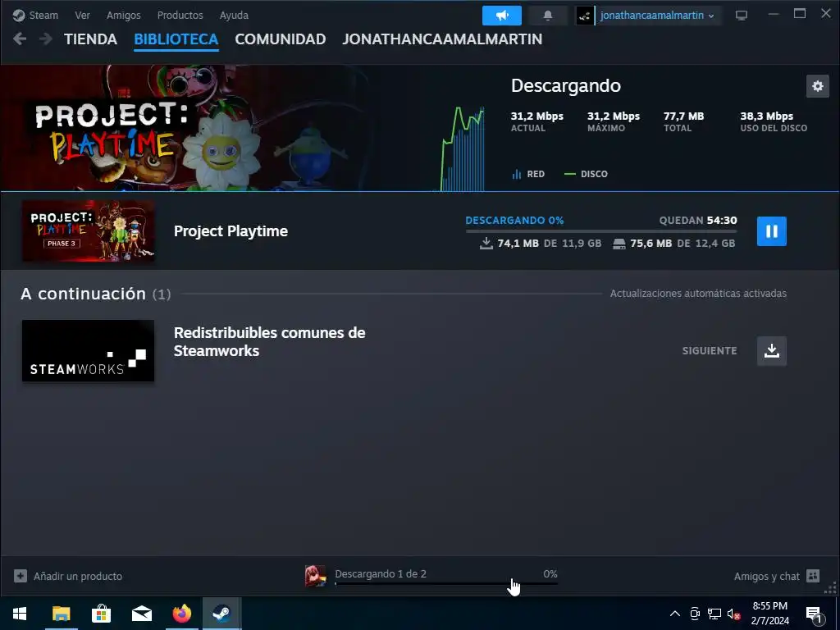This screenshot has height=630, width=840.
Task: Click the SIGUIENTE label
Action: [710, 351]
